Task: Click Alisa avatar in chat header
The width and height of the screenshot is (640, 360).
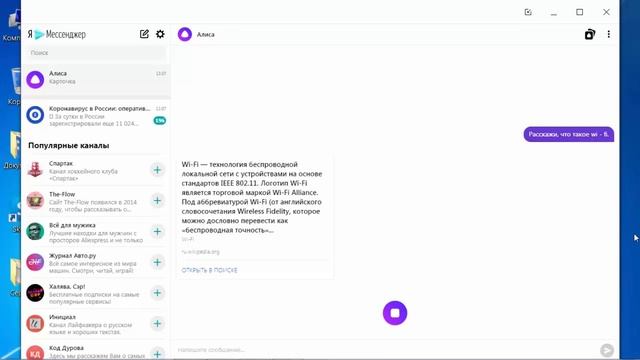Action: pos(185,34)
